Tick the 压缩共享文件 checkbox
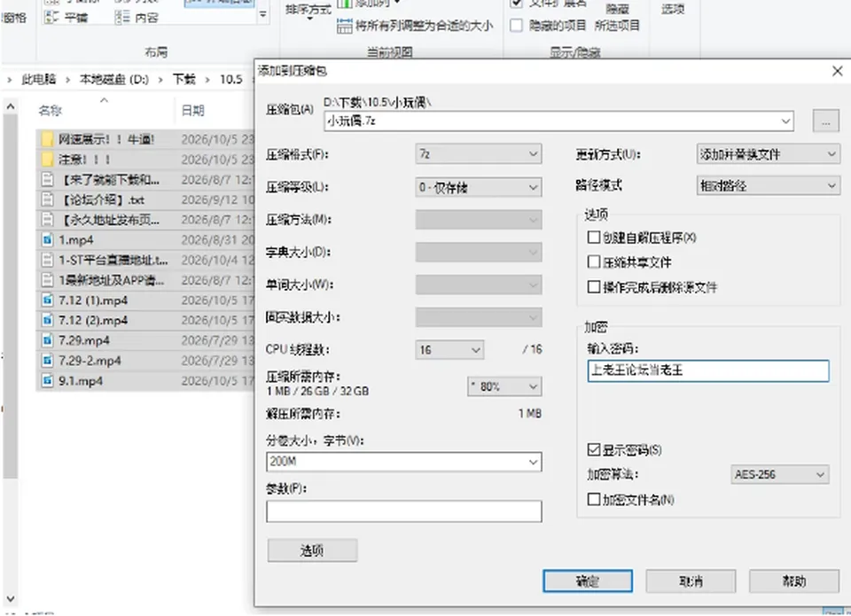The height and width of the screenshot is (616, 851). click(x=594, y=262)
